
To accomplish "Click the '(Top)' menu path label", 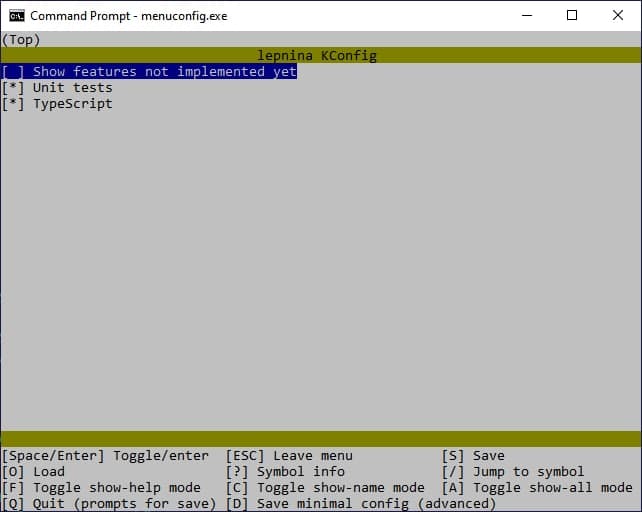I will (21, 40).
